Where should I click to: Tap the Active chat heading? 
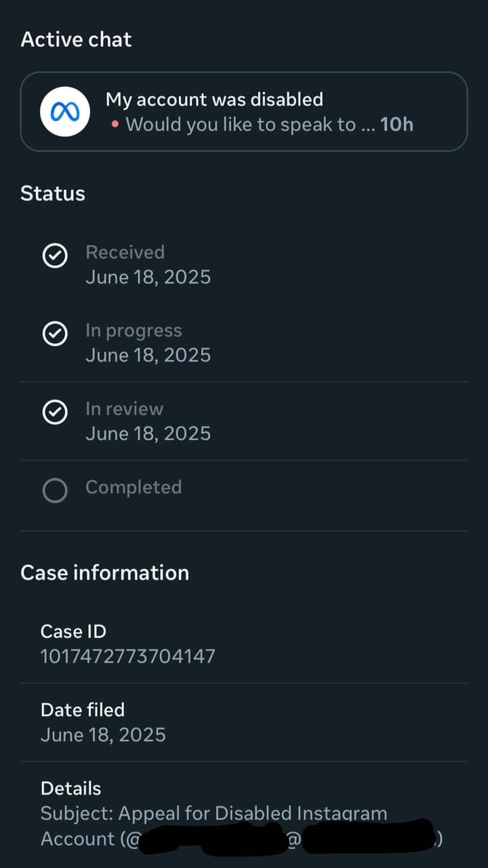[x=76, y=39]
